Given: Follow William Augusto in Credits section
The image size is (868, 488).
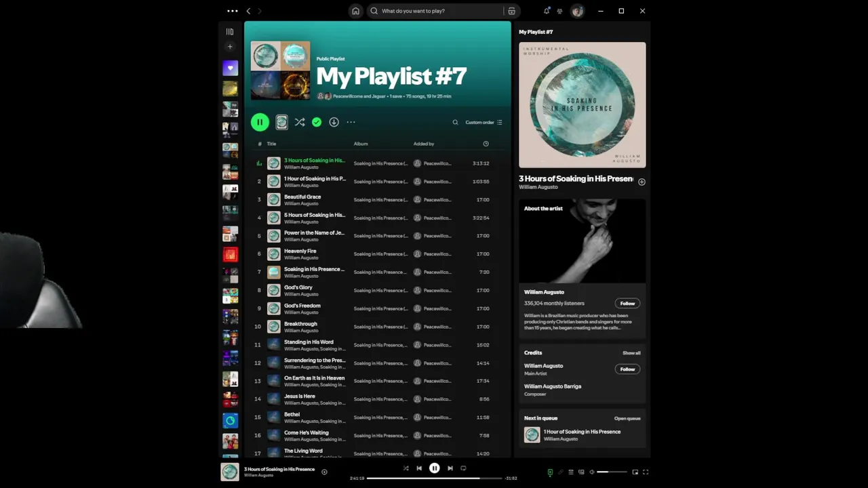Looking at the screenshot, I should pos(627,369).
